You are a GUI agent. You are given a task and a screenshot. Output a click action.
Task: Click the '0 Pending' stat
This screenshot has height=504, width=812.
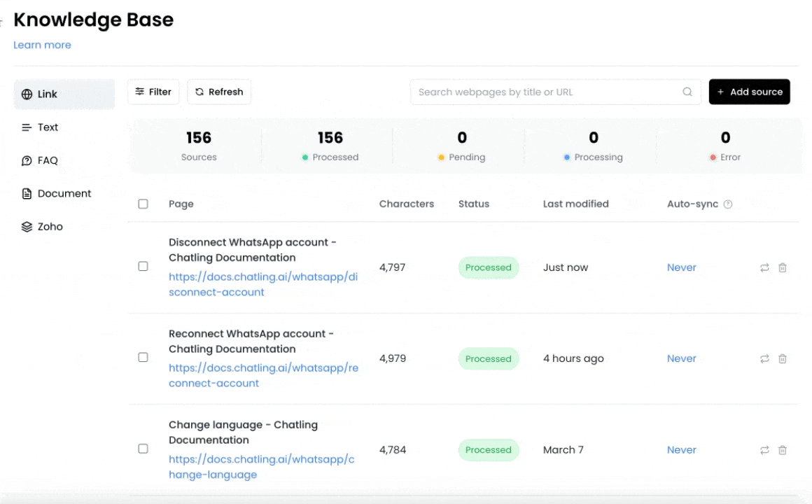click(x=462, y=146)
